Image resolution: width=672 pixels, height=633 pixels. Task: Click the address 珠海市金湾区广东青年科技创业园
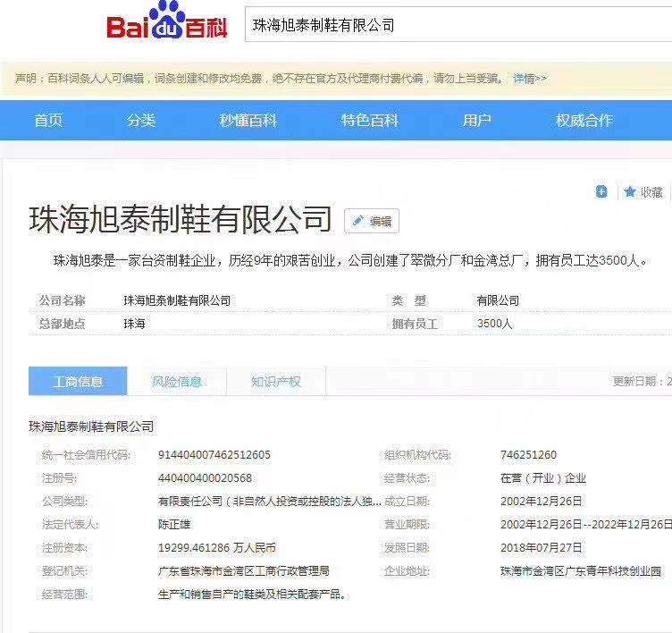[581, 571]
